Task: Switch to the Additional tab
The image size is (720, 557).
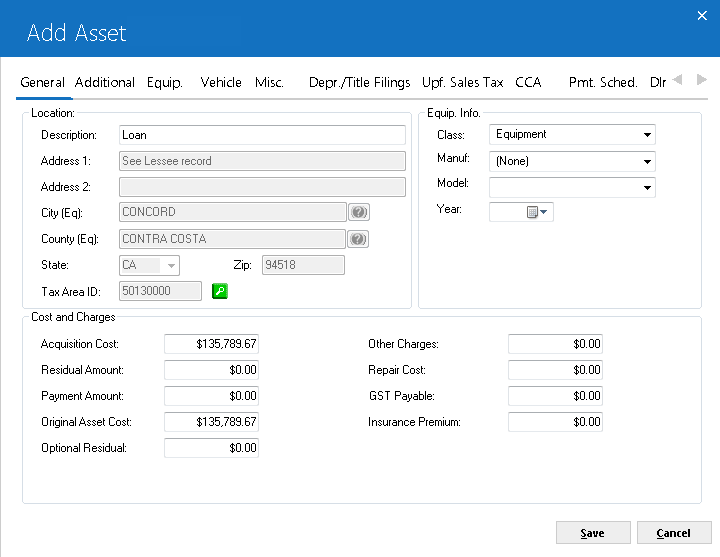Action: (x=105, y=83)
